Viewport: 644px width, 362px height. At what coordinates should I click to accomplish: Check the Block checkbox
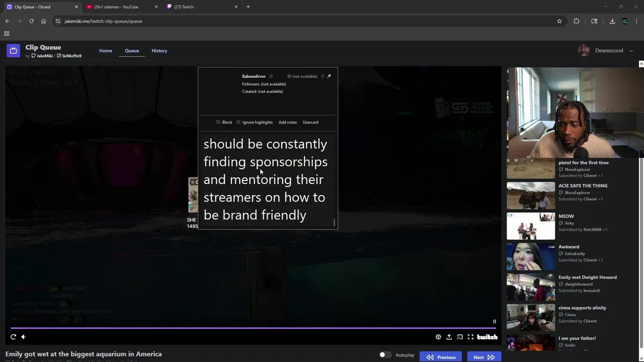218,122
